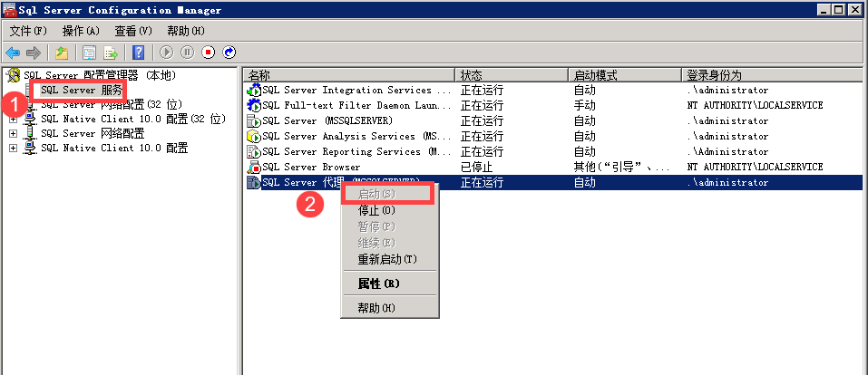Viewport: 868px width, 375px height.
Task: Click the icon beside non-32-bit SQL Native Client 10.0 配置
Action: pyautogui.click(x=31, y=148)
